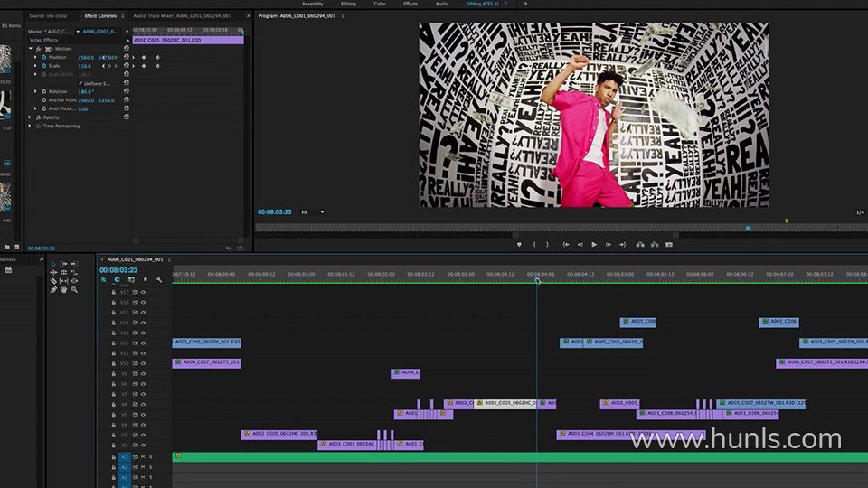Select the Zoom magnifier tool

coord(74,289)
